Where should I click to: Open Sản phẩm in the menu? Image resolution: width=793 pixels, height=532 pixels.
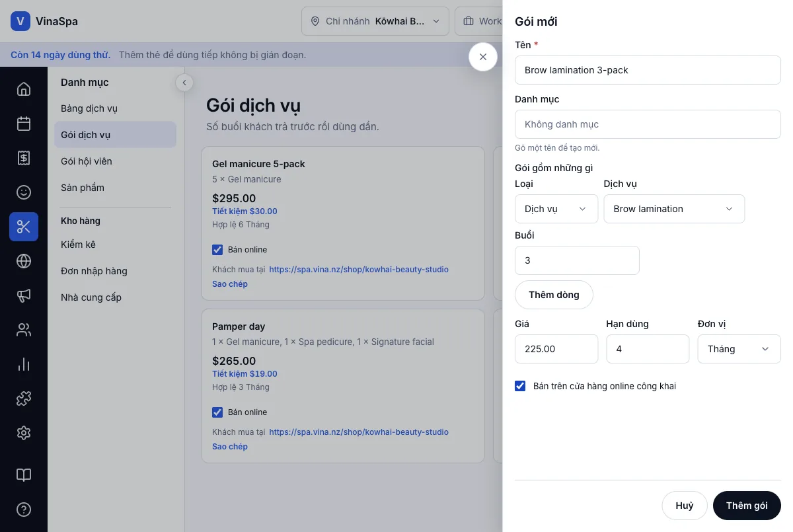pyautogui.click(x=115, y=188)
